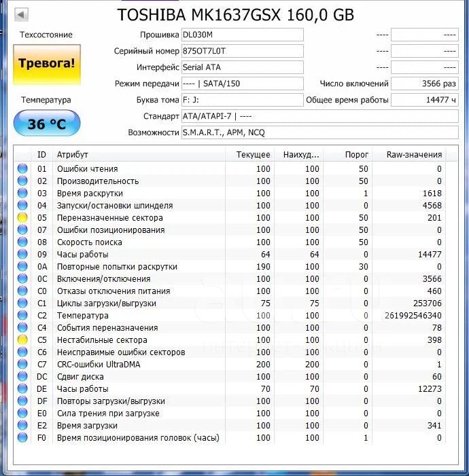Click the raw value 201 for reallocated sectors
The image size is (469, 476).
pos(434,218)
